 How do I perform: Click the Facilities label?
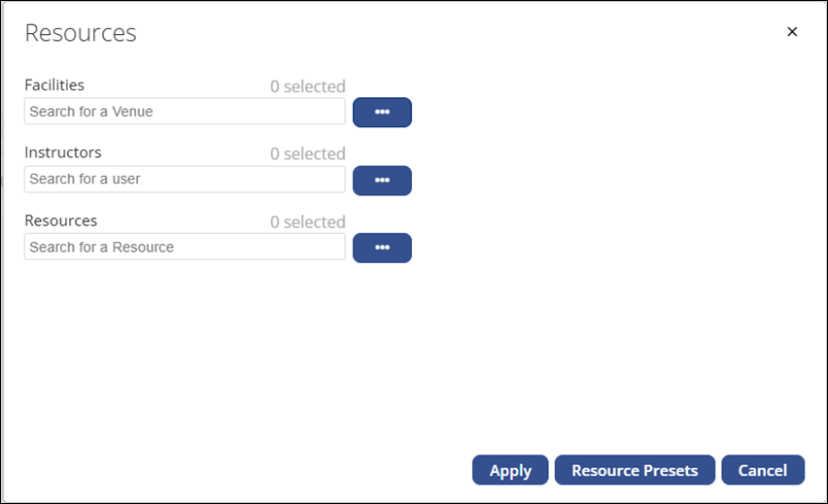(54, 85)
